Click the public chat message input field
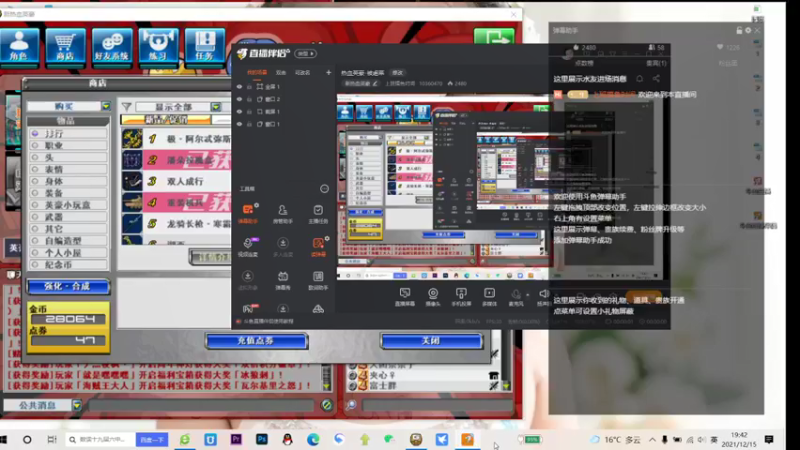This screenshot has height=450, width=800. point(201,405)
